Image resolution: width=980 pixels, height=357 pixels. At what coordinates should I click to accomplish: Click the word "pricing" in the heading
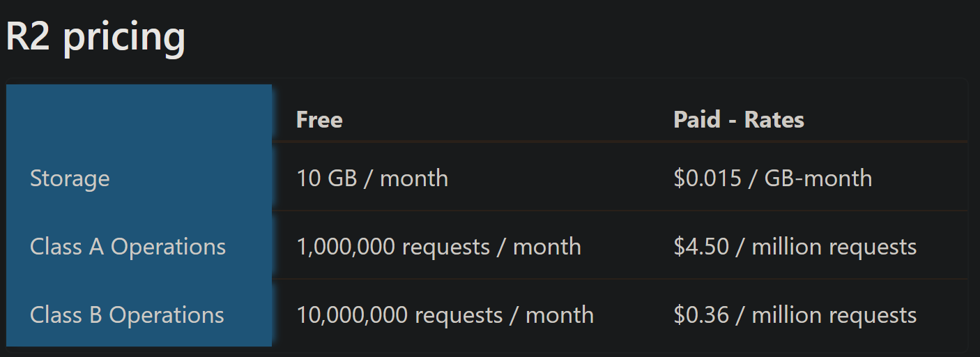coord(124,37)
